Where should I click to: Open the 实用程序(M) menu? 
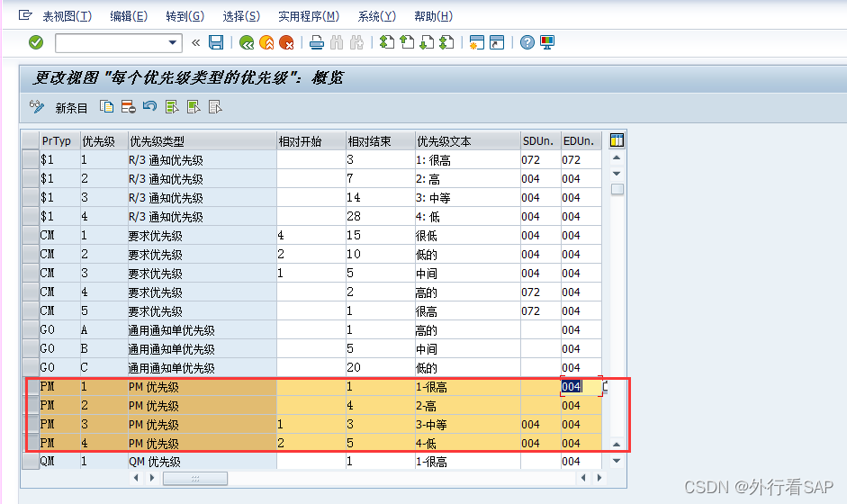click(309, 16)
